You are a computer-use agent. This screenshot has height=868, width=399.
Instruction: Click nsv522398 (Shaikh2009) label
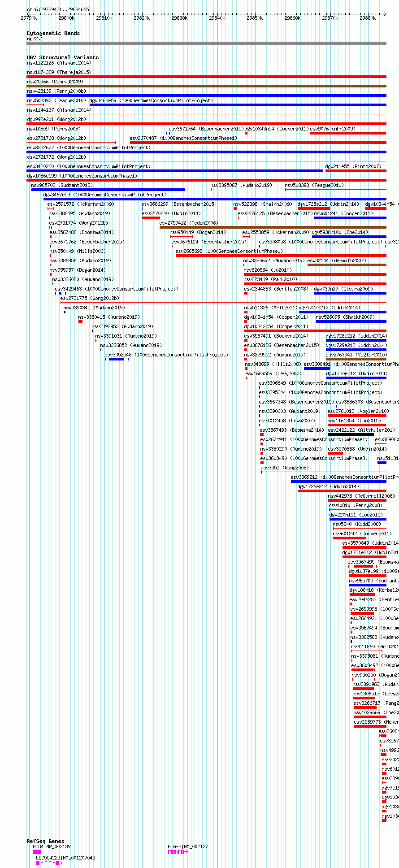[x=263, y=204]
